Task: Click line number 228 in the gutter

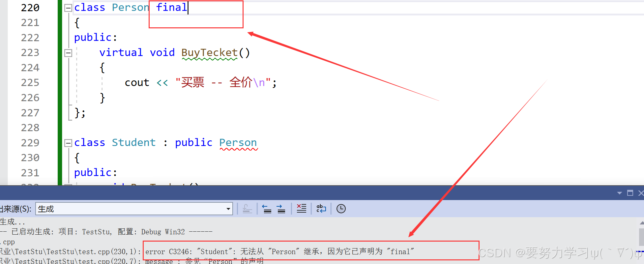Action: [x=30, y=128]
